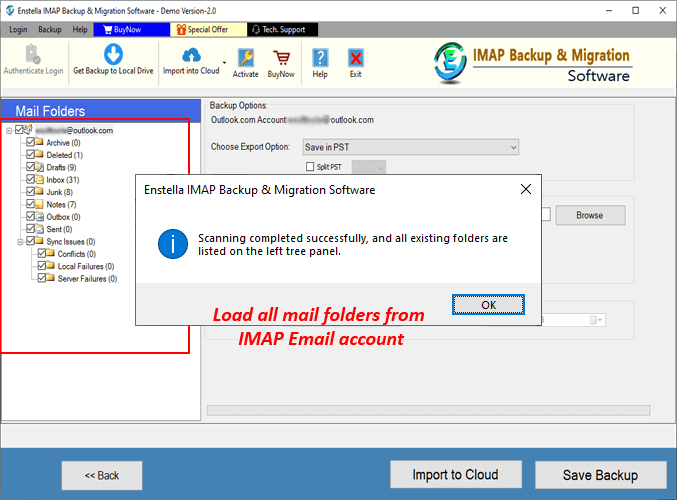Click the Get Backup to Local Drive icon
This screenshot has width=677, height=500.
[113, 54]
